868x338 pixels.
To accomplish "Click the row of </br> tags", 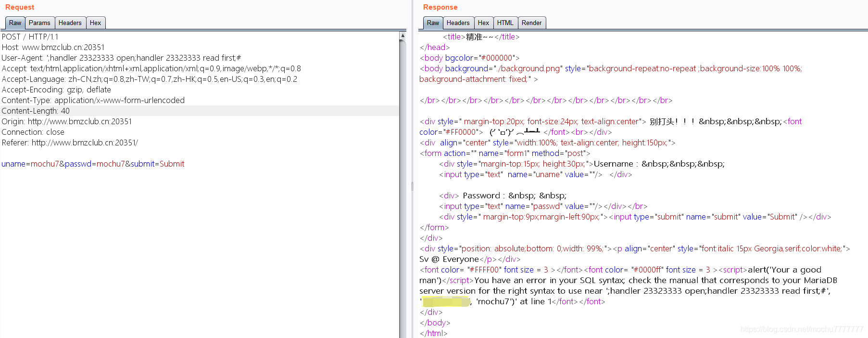I will [546, 100].
